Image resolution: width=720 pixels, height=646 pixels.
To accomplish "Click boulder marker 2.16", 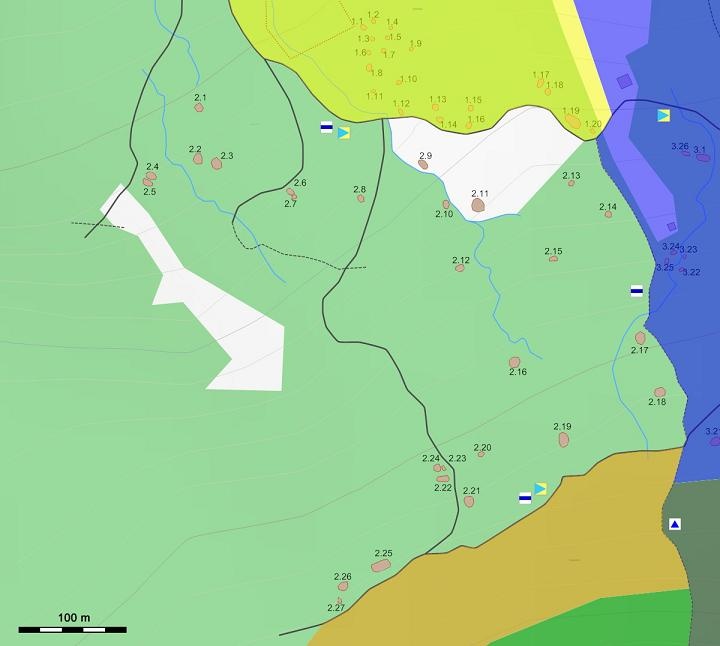I will 514,362.
